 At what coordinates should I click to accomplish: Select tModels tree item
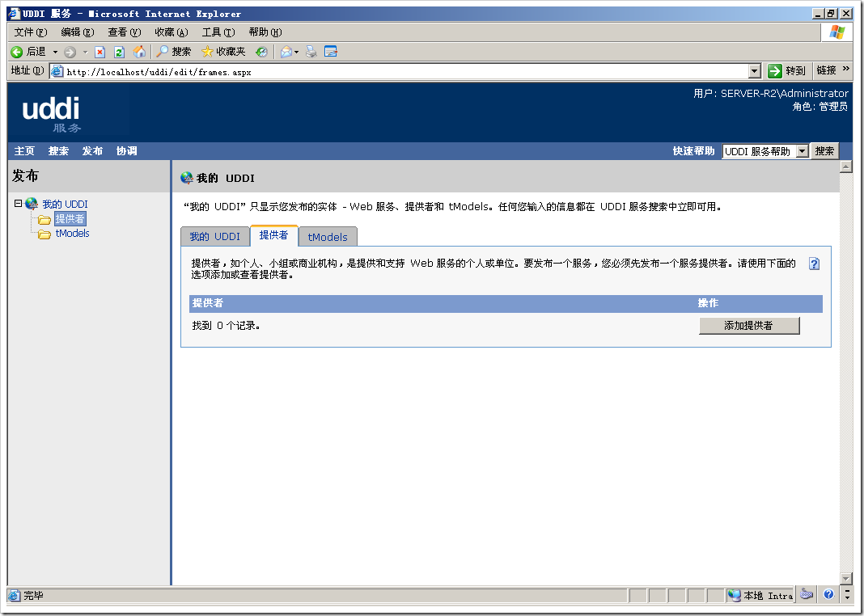(x=72, y=234)
